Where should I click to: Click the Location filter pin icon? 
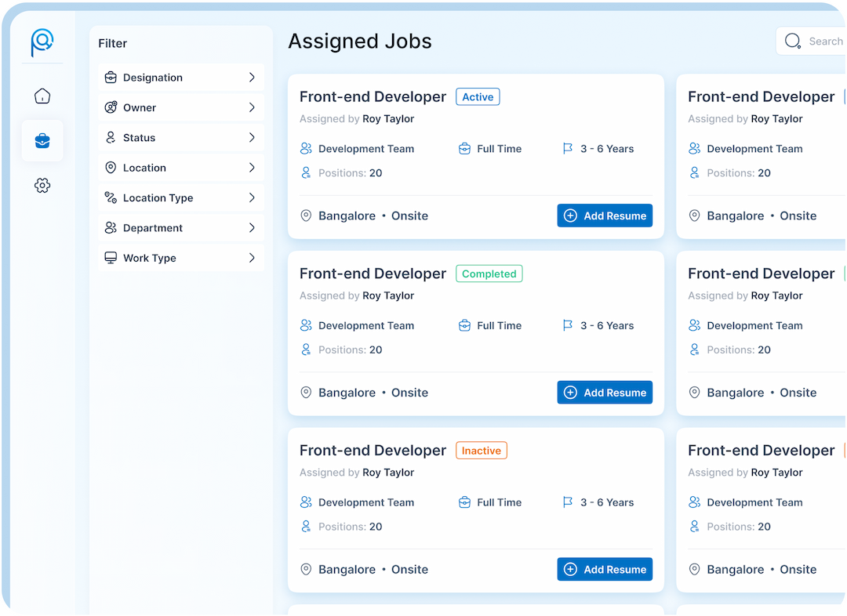111,168
